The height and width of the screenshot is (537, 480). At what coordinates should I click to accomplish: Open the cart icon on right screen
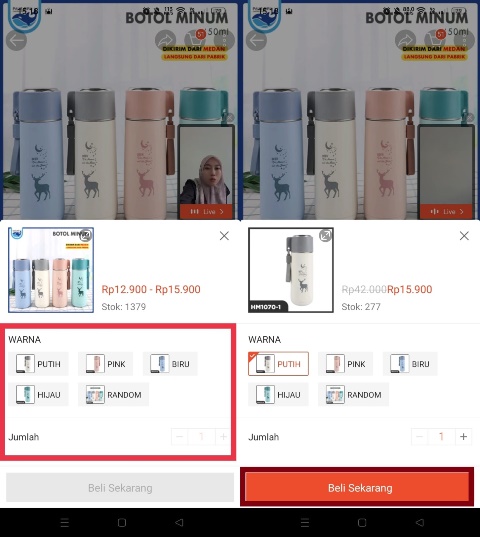pos(435,40)
